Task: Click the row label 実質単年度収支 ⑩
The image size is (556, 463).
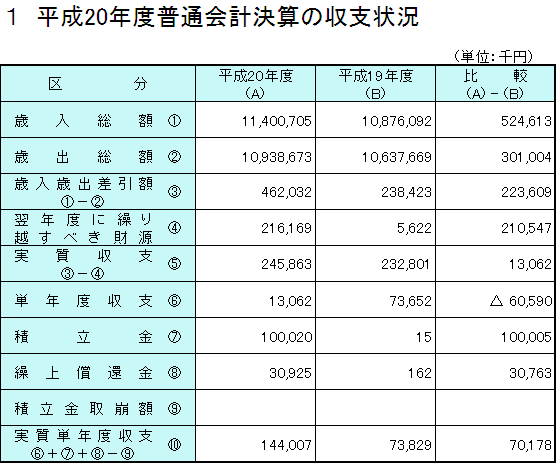Action: [98, 444]
